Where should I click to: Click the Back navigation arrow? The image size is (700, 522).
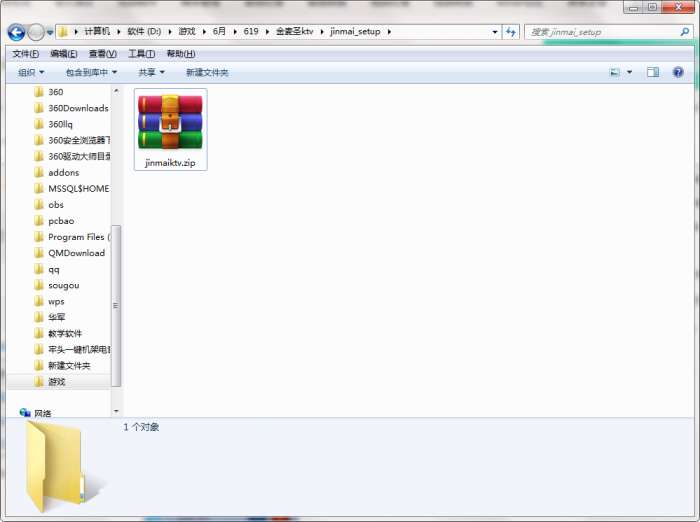tap(17, 32)
